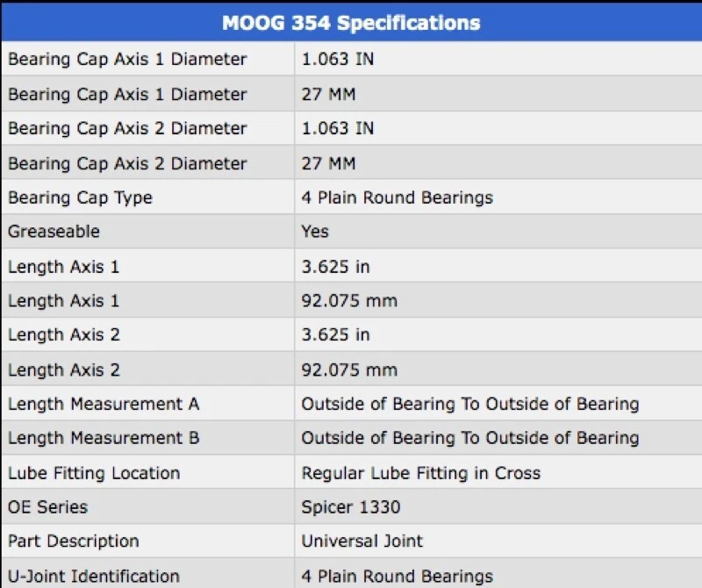Select the Length Measurement A bearing description value
Screen dimensions: 702x588
click(x=470, y=404)
